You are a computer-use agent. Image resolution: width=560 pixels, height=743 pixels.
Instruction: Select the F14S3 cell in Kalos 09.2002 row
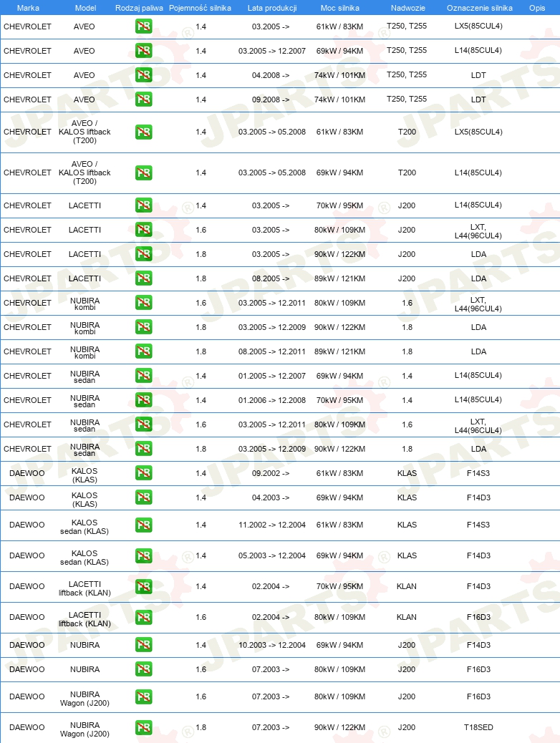click(x=478, y=473)
